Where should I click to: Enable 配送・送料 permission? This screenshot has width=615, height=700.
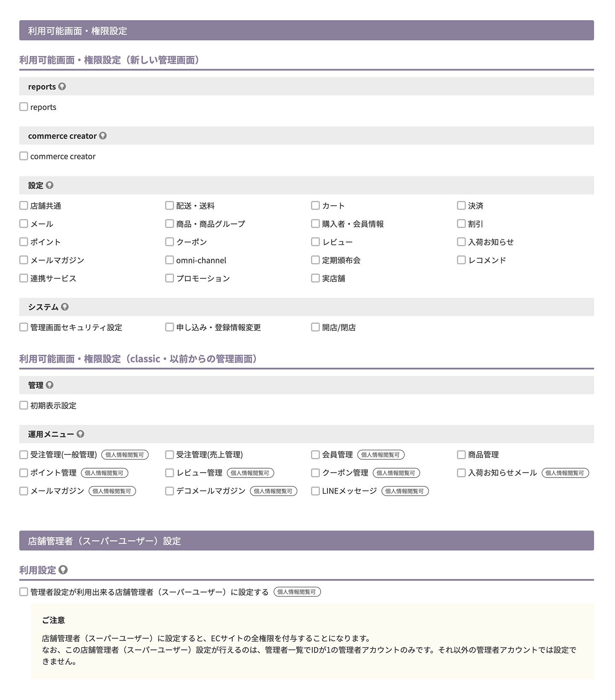point(170,206)
